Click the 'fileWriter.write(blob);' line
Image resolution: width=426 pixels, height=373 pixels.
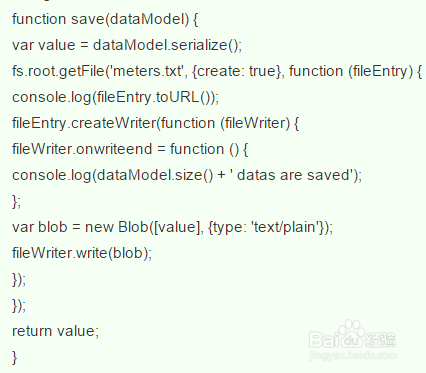click(82, 253)
